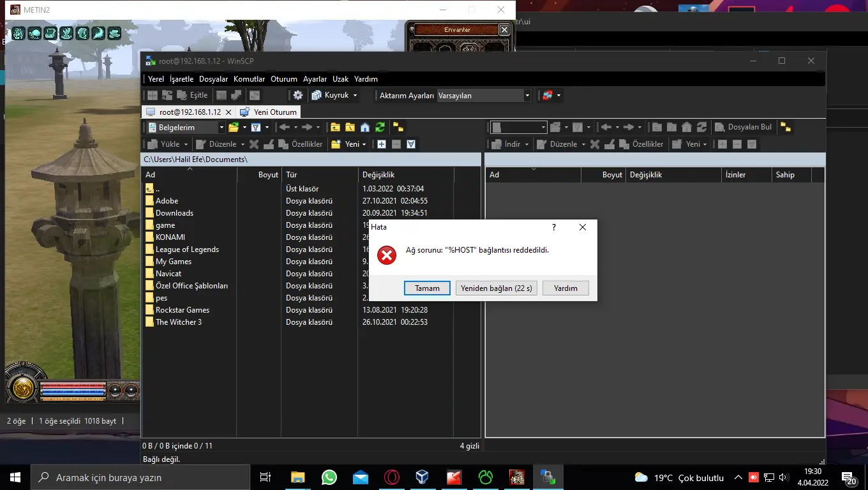Image resolution: width=868 pixels, height=490 pixels.
Task: Click the select files plus icon in local panel
Action: click(382, 144)
